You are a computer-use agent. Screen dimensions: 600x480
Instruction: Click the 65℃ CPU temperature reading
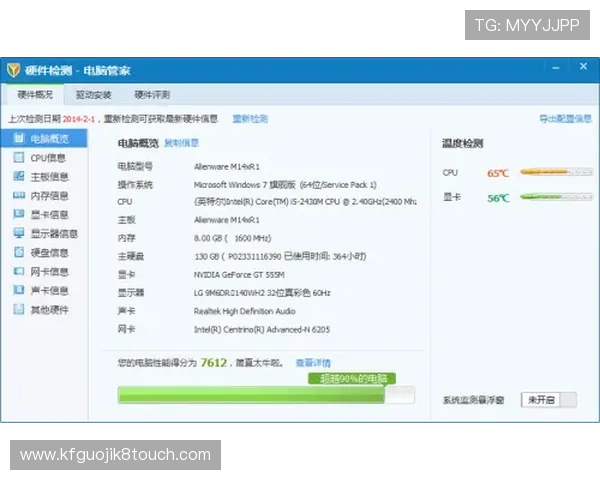coord(498,173)
